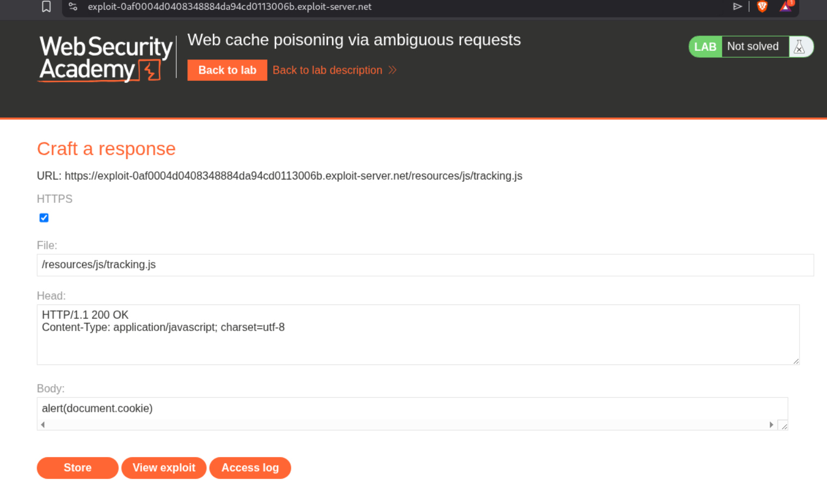Image resolution: width=827 pixels, height=504 pixels.
Task: Toggle the HTTPS checkbox
Action: click(44, 218)
